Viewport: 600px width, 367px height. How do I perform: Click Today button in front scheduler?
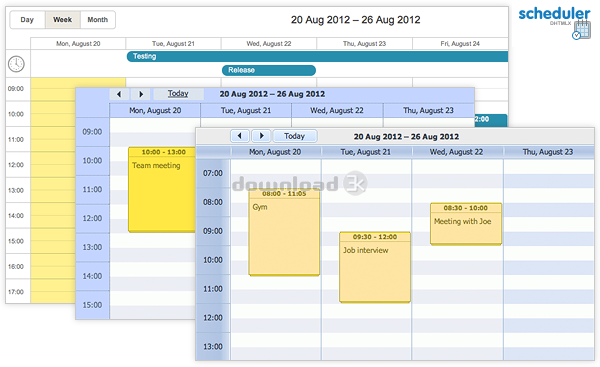[295, 136]
